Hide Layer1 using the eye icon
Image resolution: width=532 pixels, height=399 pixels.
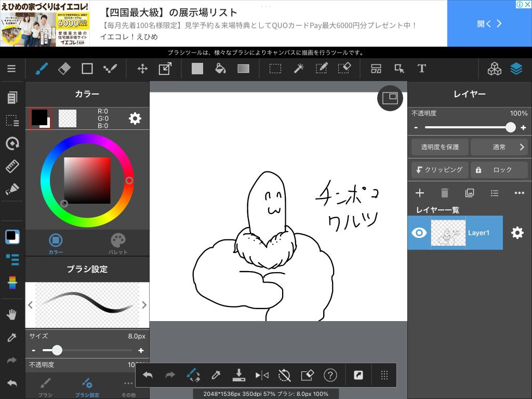(419, 233)
